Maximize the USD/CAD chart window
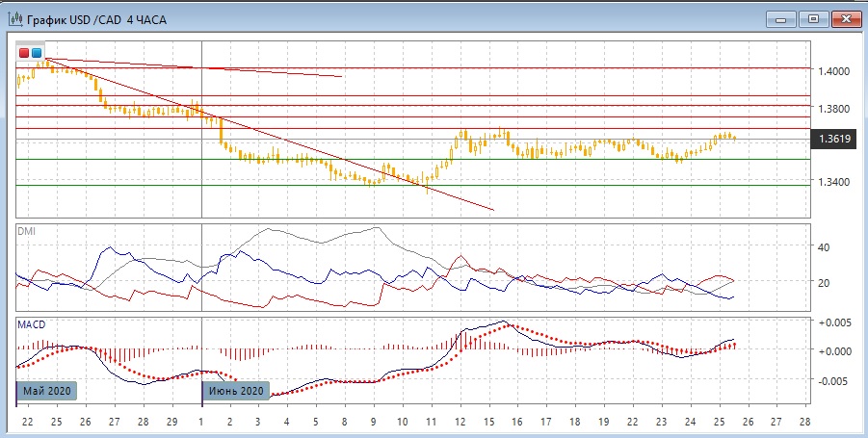The image size is (868, 438). [x=812, y=18]
